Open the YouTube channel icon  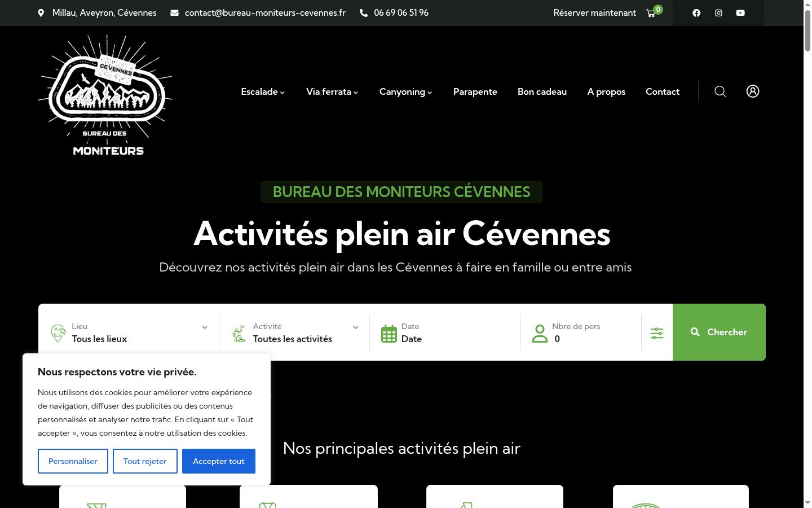[740, 13]
